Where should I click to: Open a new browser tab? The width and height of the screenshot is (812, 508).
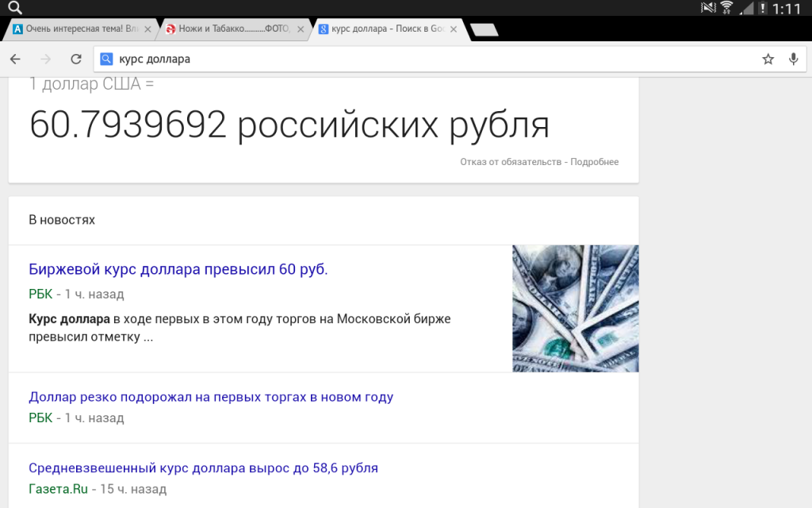[x=484, y=29]
